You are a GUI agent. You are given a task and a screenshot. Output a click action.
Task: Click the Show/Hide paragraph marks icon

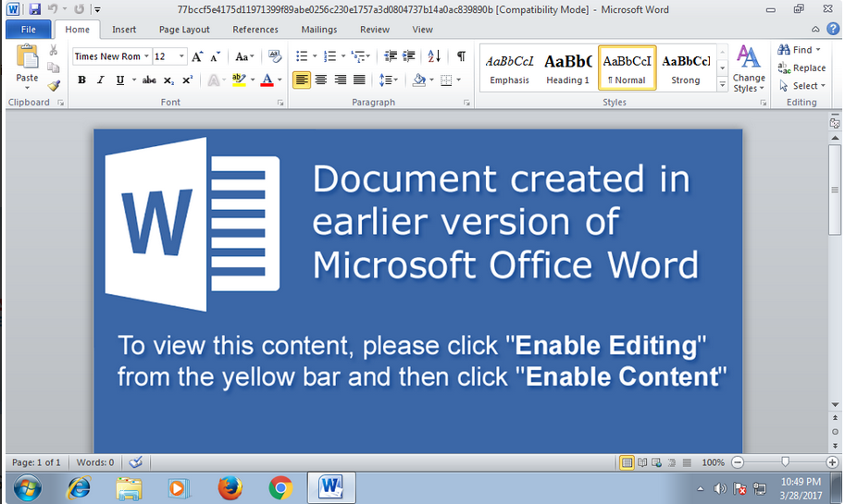point(461,56)
